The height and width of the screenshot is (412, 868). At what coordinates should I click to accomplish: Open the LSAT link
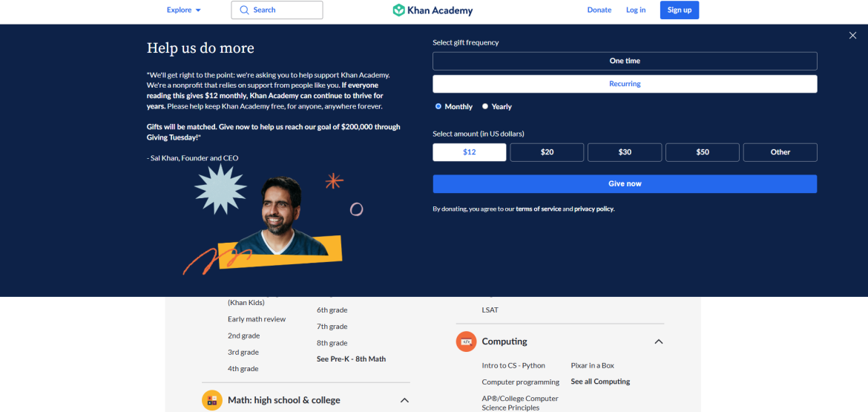click(490, 310)
